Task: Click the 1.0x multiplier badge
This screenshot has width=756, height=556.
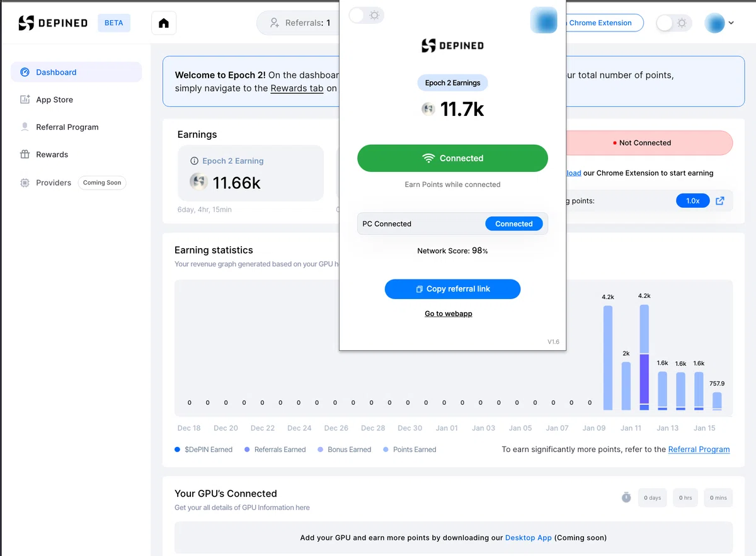Action: click(693, 201)
